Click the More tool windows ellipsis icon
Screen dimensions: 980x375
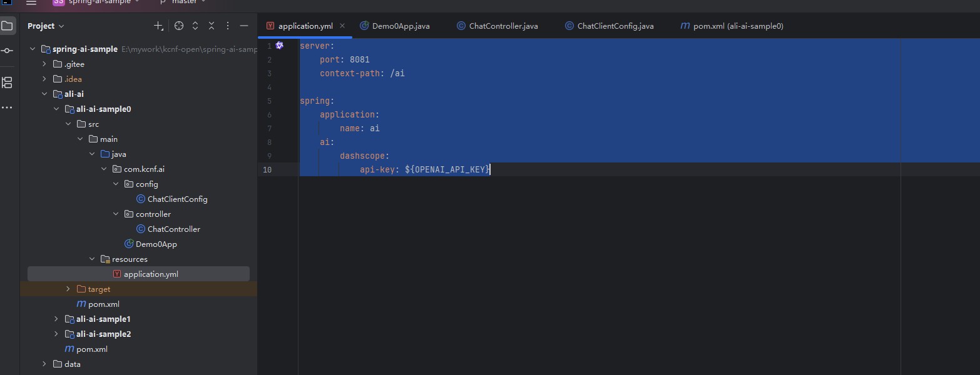click(x=7, y=107)
